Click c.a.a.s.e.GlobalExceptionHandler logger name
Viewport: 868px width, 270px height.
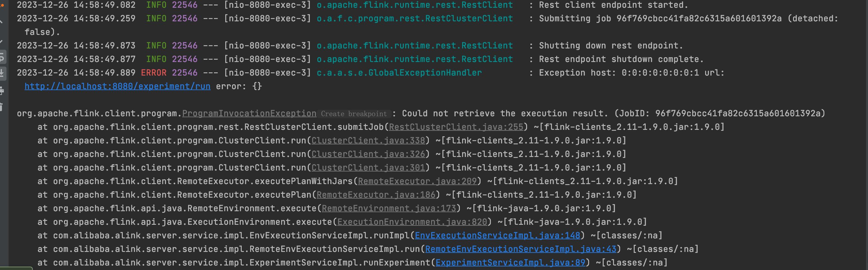(x=399, y=73)
